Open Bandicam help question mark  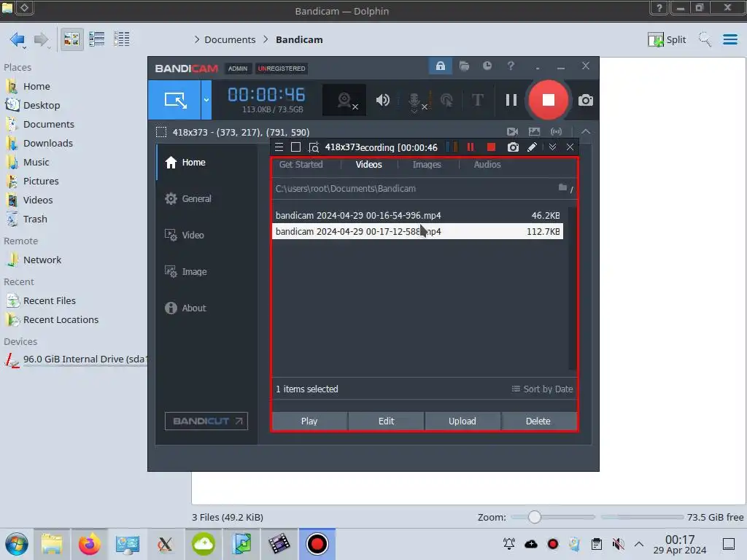click(x=511, y=66)
